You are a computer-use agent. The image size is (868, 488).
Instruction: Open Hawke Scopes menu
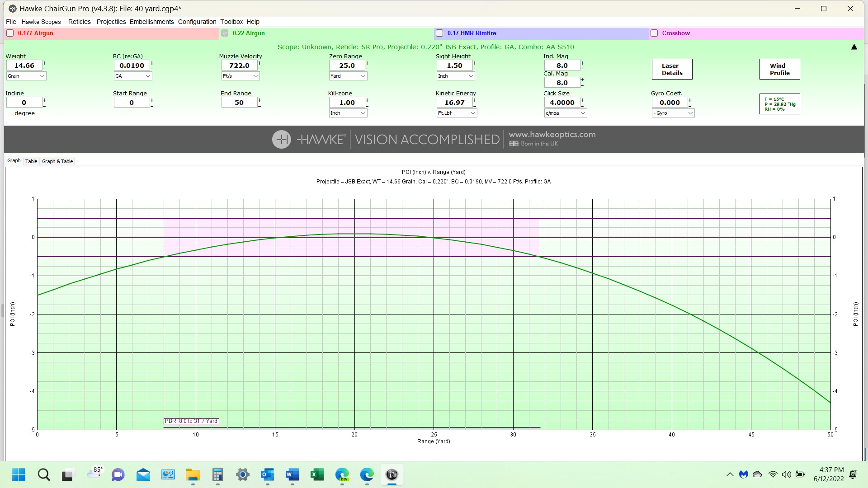[x=41, y=22]
